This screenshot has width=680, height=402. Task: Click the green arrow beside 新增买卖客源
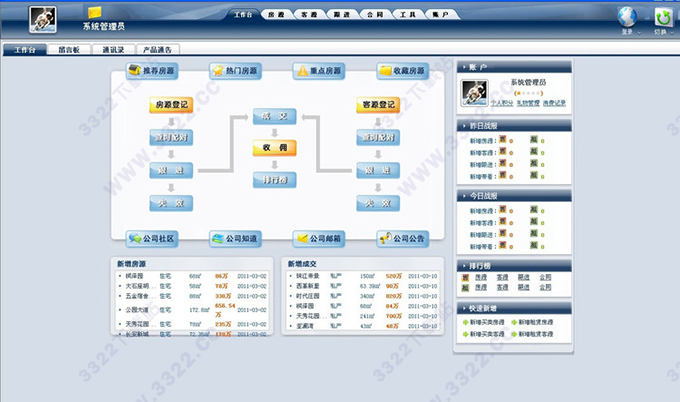pos(466,334)
